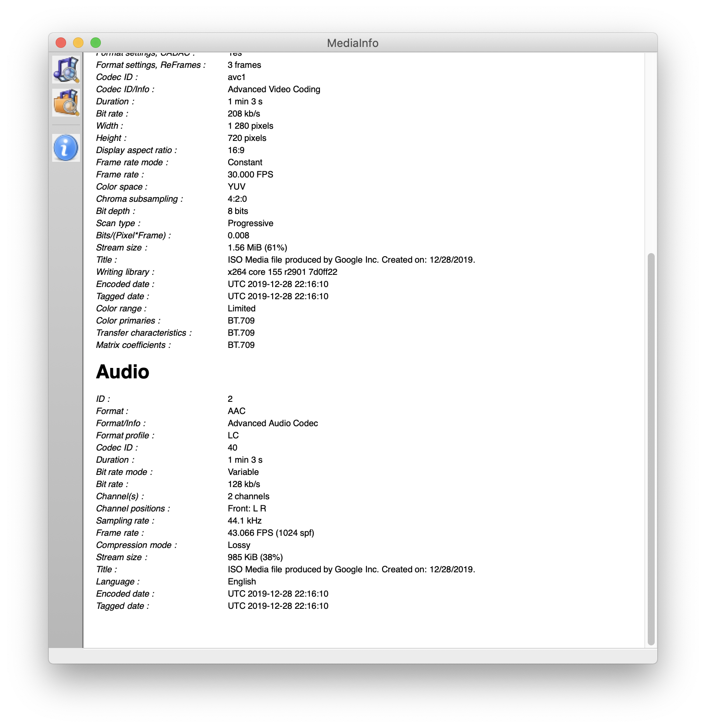Viewport: 706px width, 728px height.
Task: Click the Language value English
Action: pyautogui.click(x=242, y=581)
